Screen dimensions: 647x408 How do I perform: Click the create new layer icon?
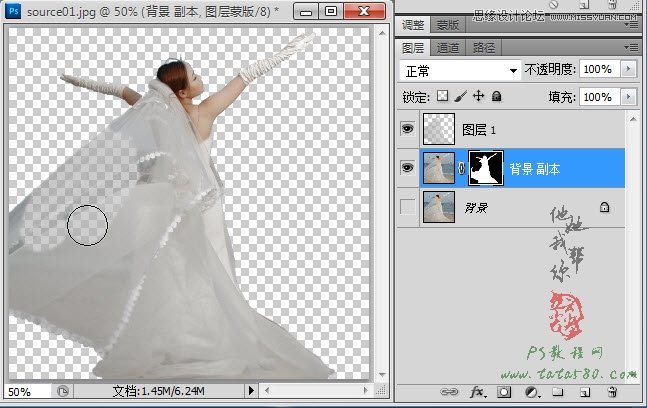point(585,391)
